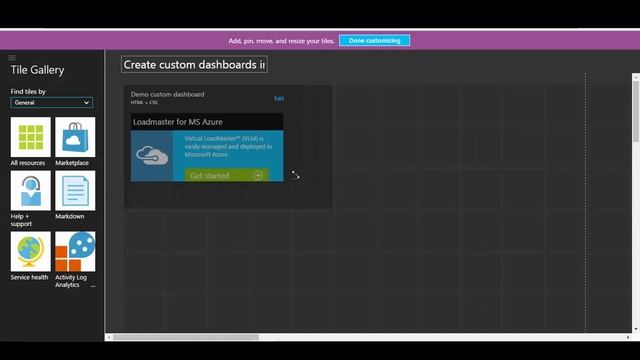Pick the Help + support tile
This screenshot has width=640, height=360.
(x=31, y=191)
